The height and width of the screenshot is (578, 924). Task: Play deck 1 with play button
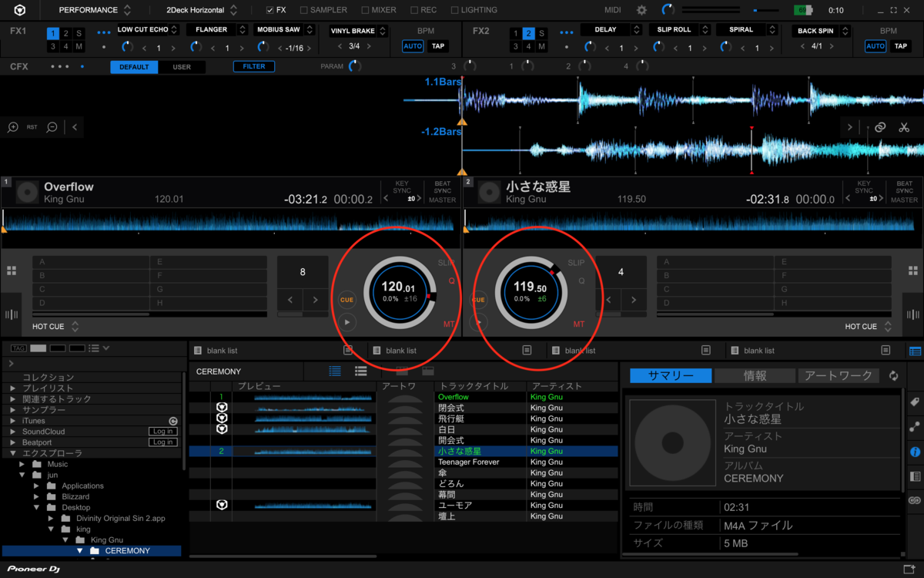[347, 322]
